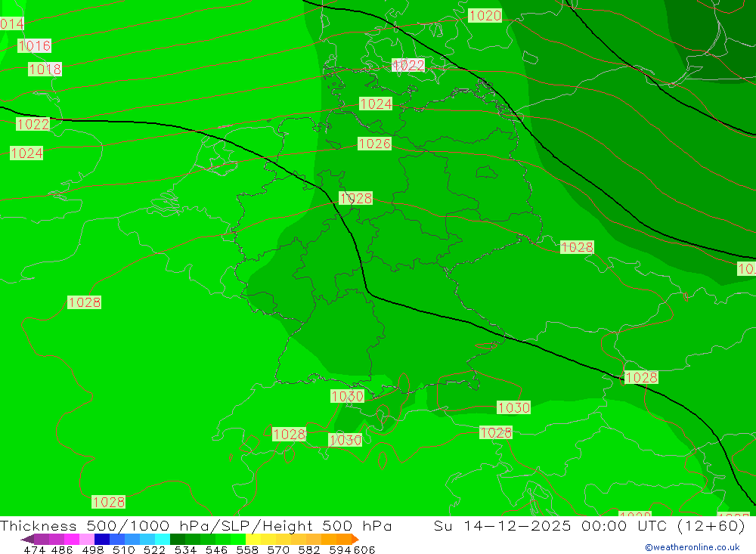Image resolution: width=756 pixels, height=554 pixels.
Task: Click the 1022 label near Denmark
Action: point(408,65)
